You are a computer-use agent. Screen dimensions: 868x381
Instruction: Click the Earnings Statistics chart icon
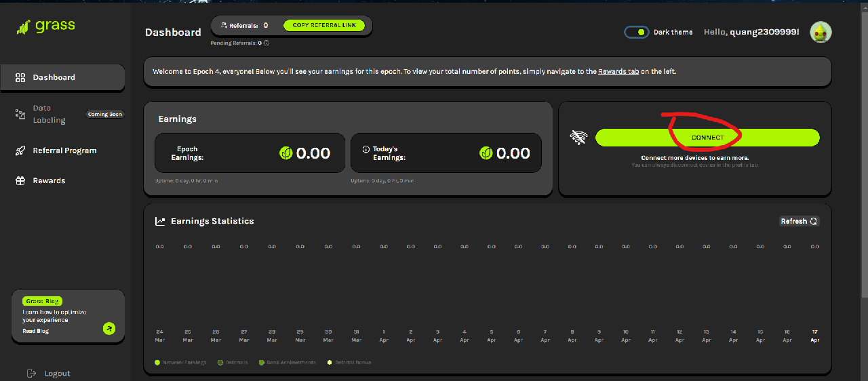[160, 221]
